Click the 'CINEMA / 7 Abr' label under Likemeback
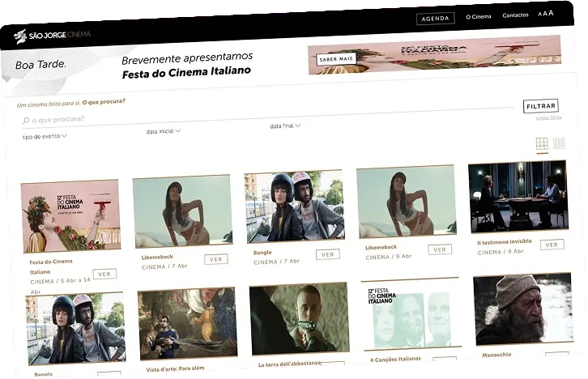588x379 pixels. [164, 266]
